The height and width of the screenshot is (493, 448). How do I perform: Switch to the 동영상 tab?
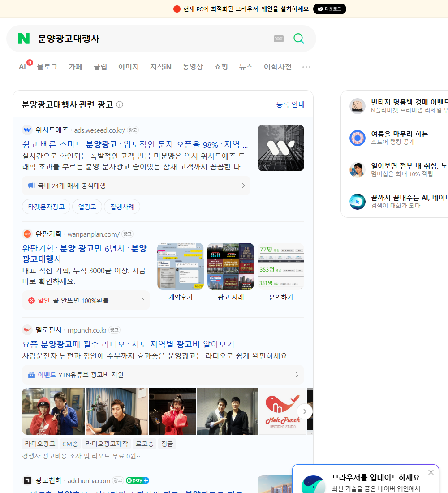click(x=193, y=67)
